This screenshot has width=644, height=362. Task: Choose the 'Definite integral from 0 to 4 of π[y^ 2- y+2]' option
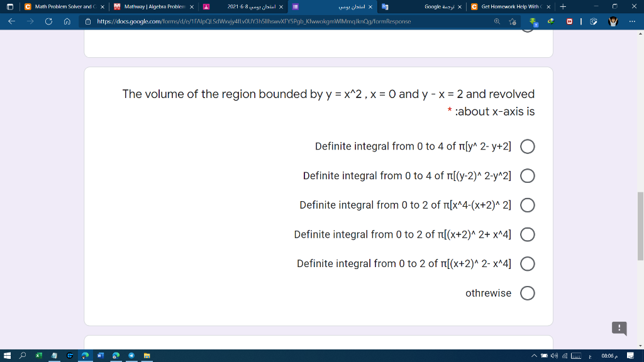[528, 146]
